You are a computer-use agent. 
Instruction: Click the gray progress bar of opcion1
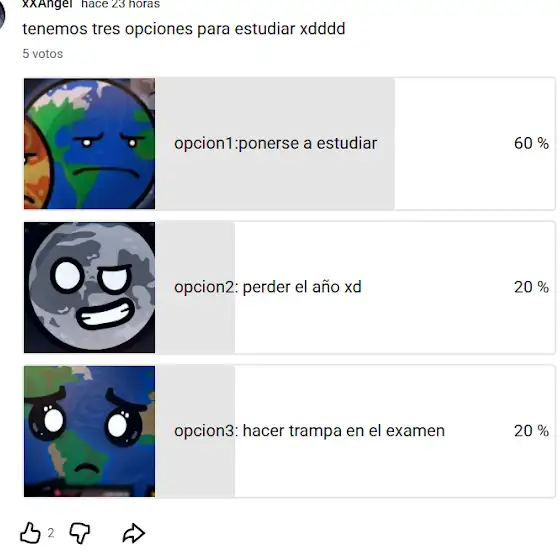point(275,144)
